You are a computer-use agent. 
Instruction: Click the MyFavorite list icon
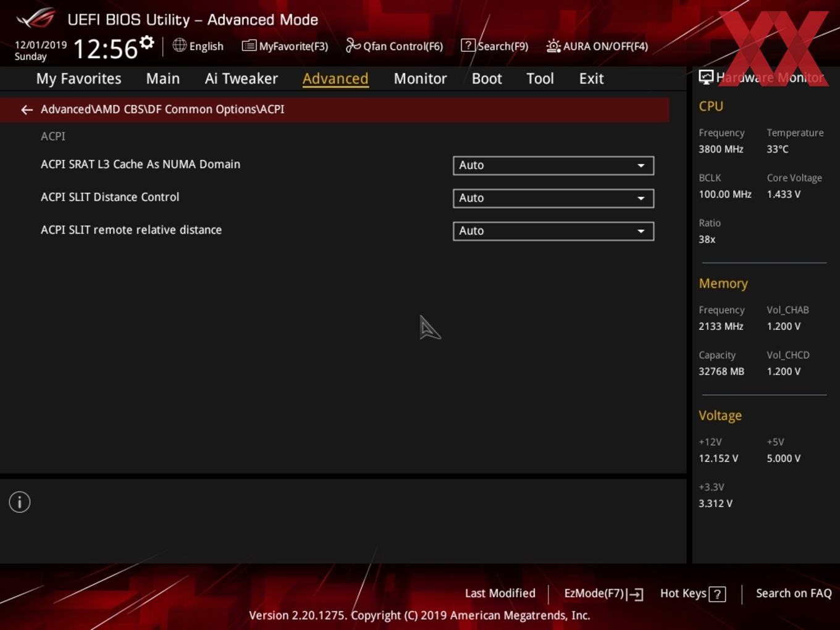coord(249,46)
